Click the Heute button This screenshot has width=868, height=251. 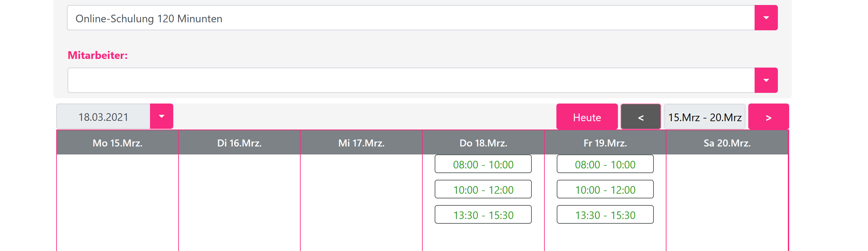[x=587, y=117]
